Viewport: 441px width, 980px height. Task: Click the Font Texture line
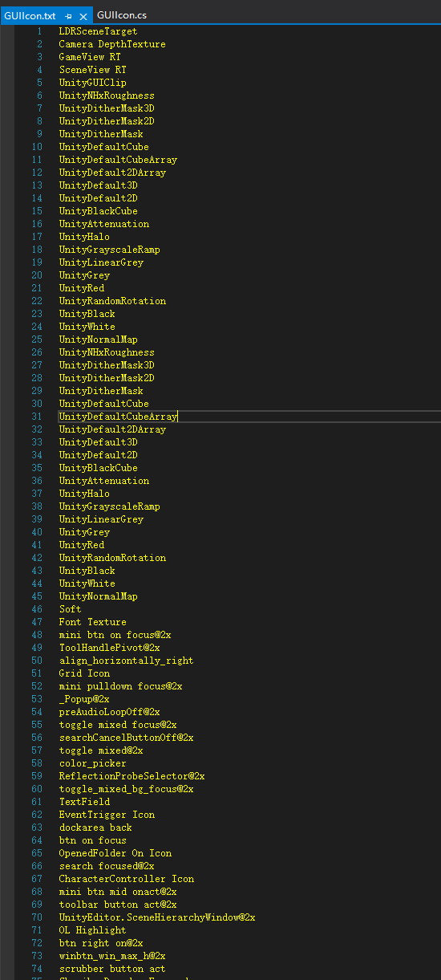[x=92, y=622]
